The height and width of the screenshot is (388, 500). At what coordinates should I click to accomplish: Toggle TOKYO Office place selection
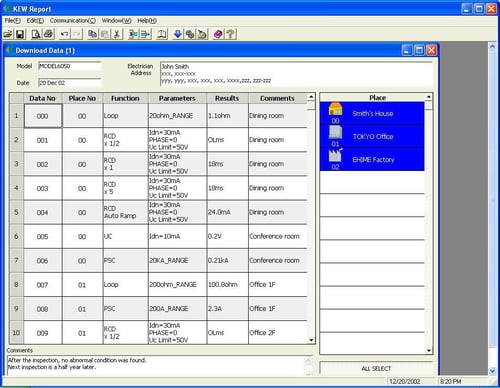click(372, 136)
